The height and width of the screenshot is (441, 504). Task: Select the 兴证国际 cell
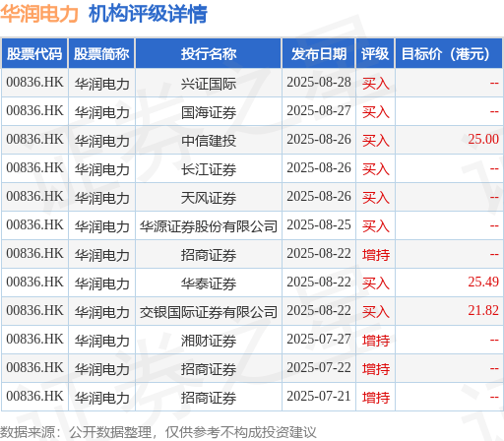coord(209,84)
